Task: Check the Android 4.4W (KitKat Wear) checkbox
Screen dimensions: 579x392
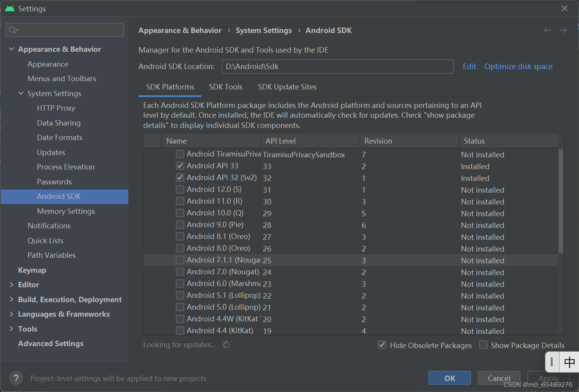Action: pos(180,319)
